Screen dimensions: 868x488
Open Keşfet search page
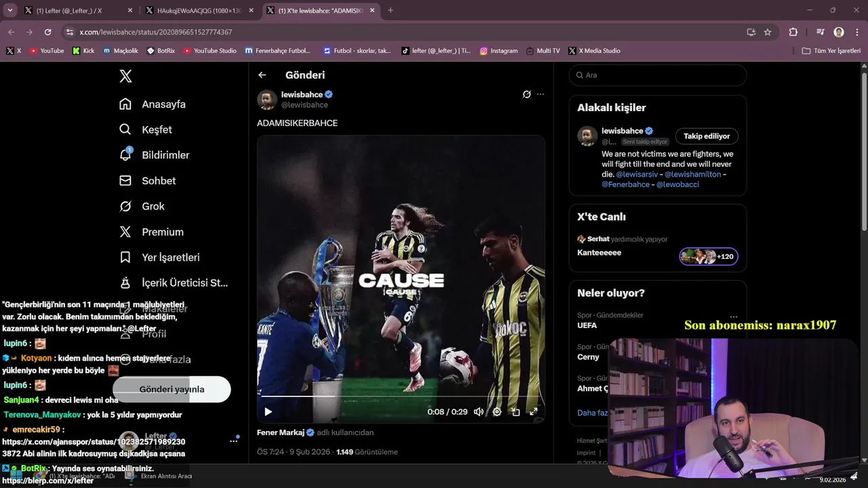pos(146,129)
